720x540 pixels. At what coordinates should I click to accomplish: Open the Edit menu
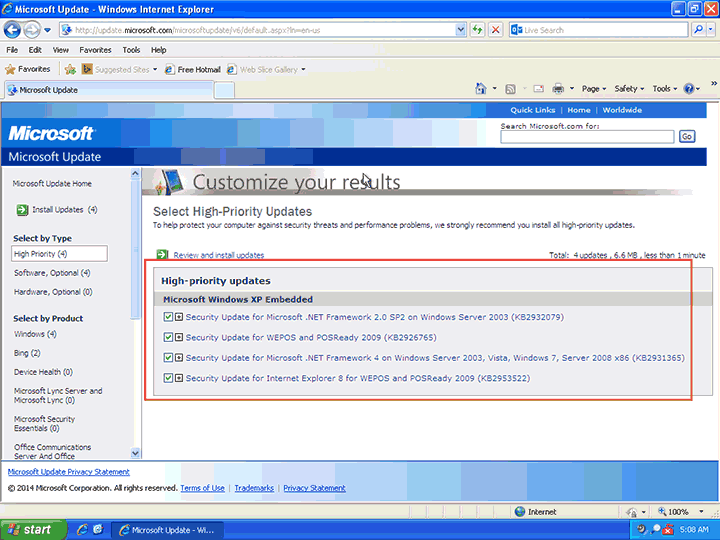point(35,50)
